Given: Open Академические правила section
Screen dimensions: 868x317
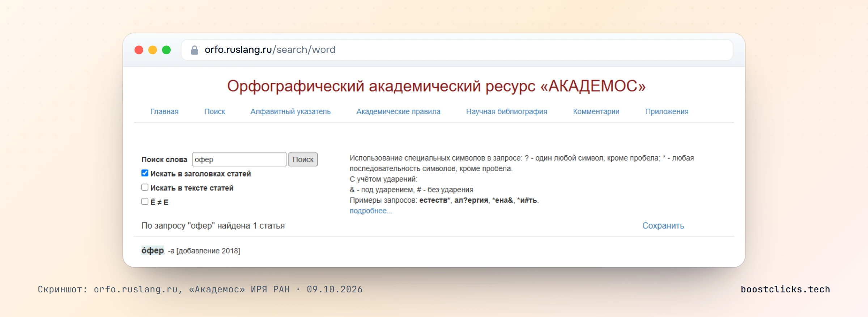Looking at the screenshot, I should click(398, 111).
